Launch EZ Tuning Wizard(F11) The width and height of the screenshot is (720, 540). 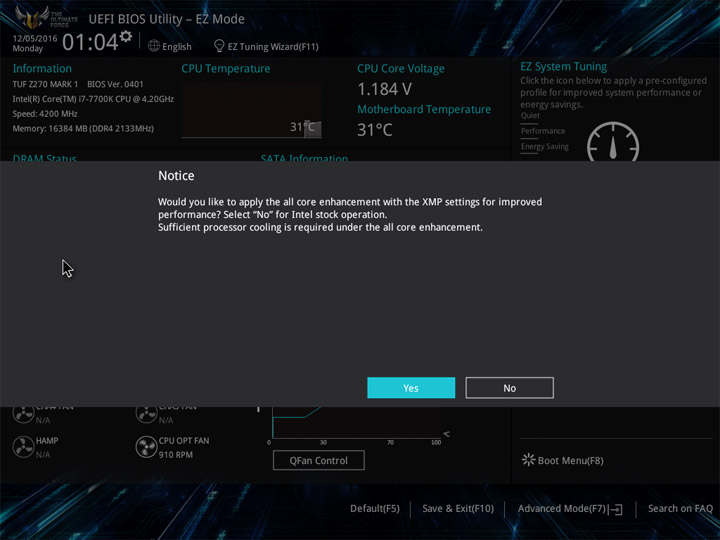[266, 46]
